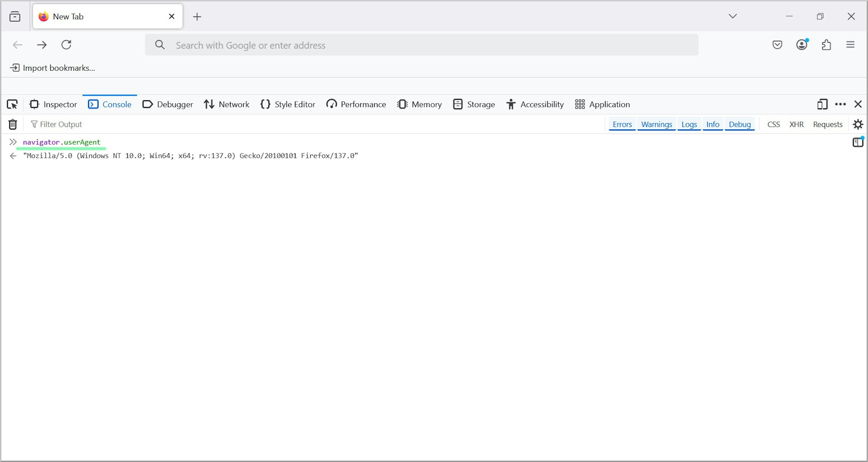Image resolution: width=868 pixels, height=462 pixels.
Task: Toggle the Debug filter
Action: point(740,124)
